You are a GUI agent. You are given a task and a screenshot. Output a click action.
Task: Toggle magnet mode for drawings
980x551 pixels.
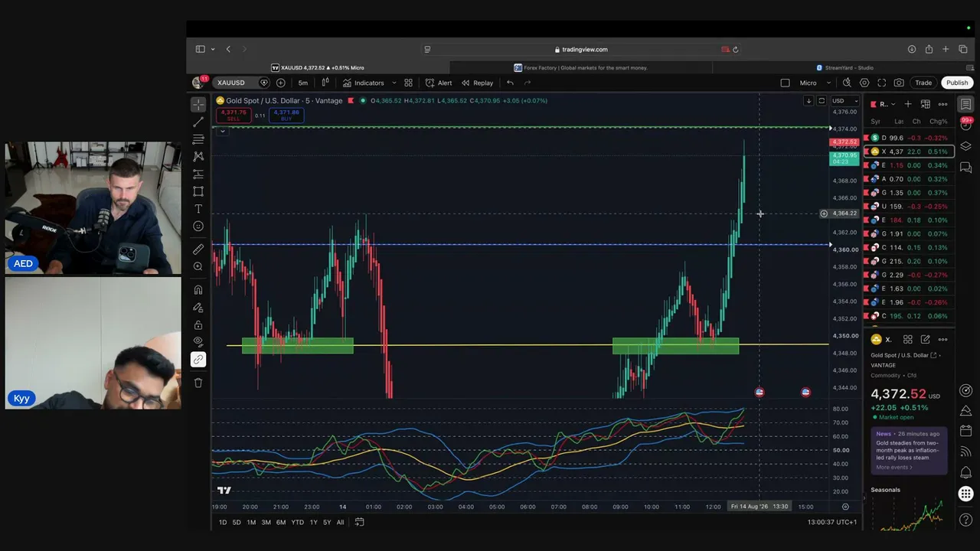[x=198, y=290]
